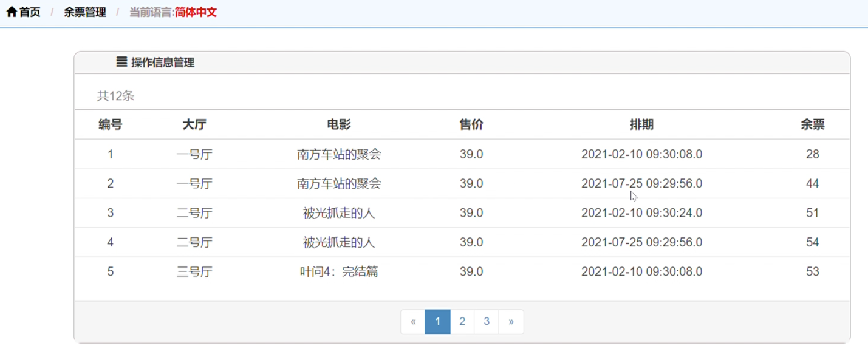Click the remaining tickets value 54

click(813, 242)
